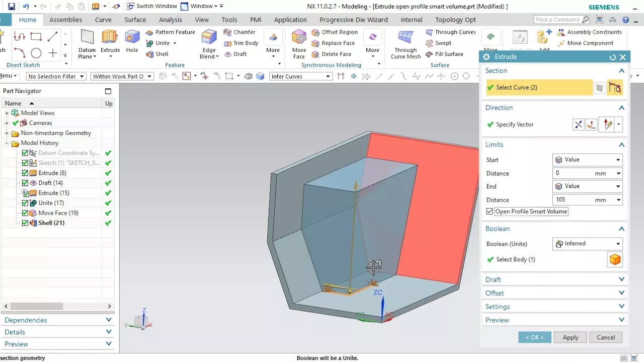
Task: Toggle the Shell (21) checkbox
Action: (25, 223)
